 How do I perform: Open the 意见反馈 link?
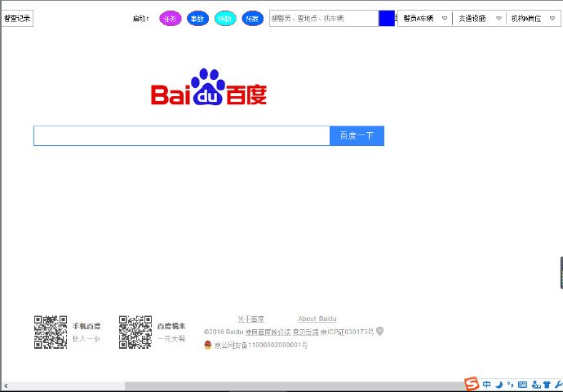(x=305, y=333)
